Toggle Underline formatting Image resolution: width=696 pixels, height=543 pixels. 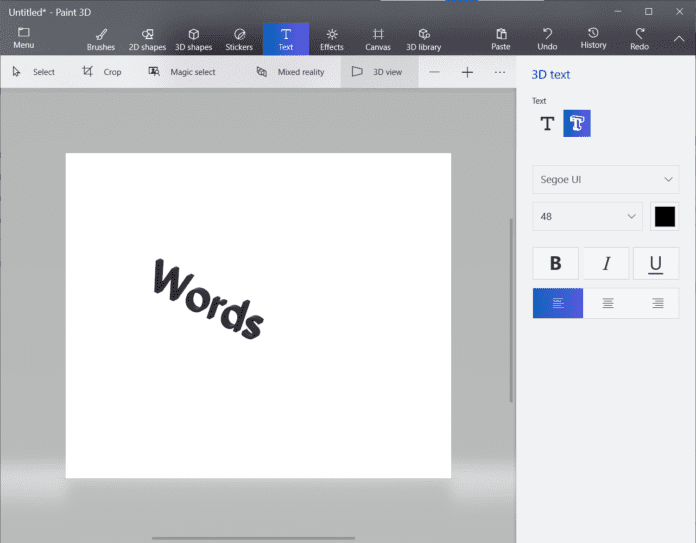coord(656,263)
